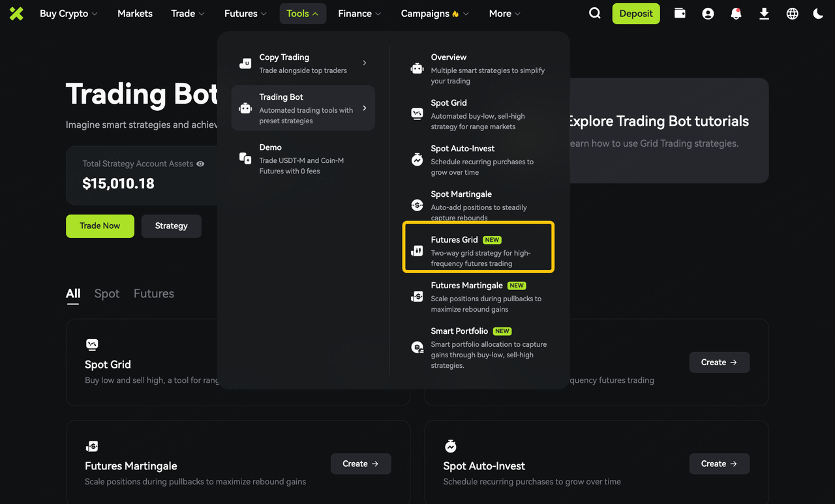Click the NEW badge beside Futures Martingale

point(517,286)
